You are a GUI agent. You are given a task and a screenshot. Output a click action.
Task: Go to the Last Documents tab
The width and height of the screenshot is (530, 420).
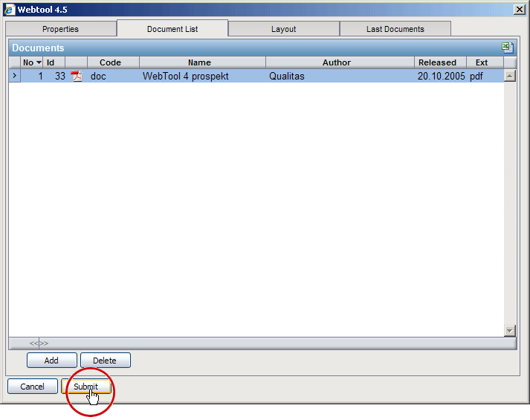395,29
